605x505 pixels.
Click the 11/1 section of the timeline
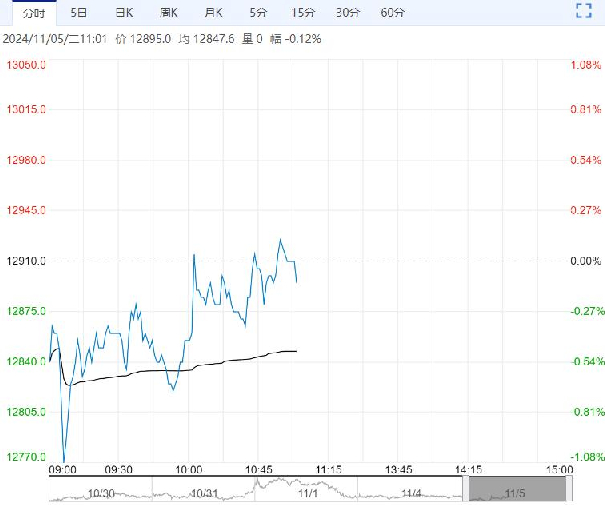click(x=308, y=493)
